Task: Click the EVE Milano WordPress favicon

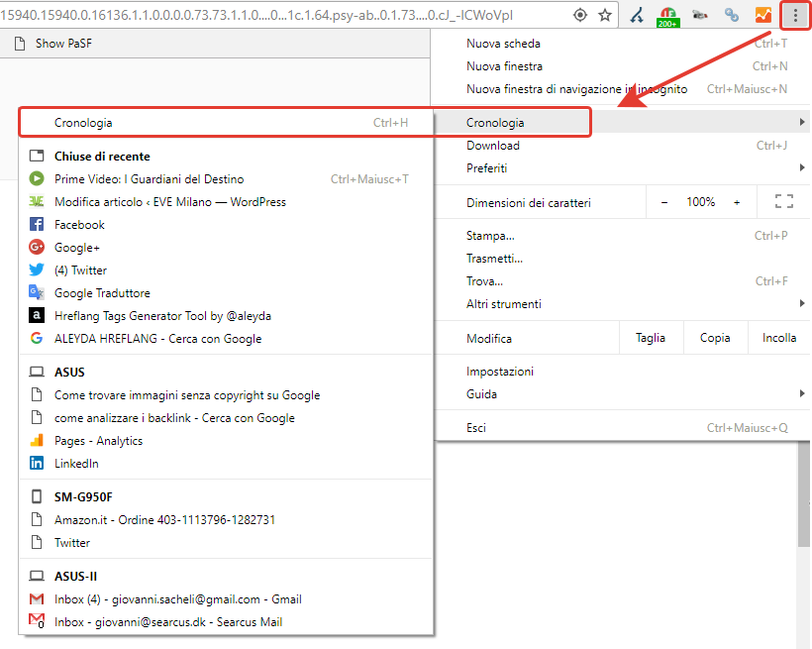Action: point(37,202)
